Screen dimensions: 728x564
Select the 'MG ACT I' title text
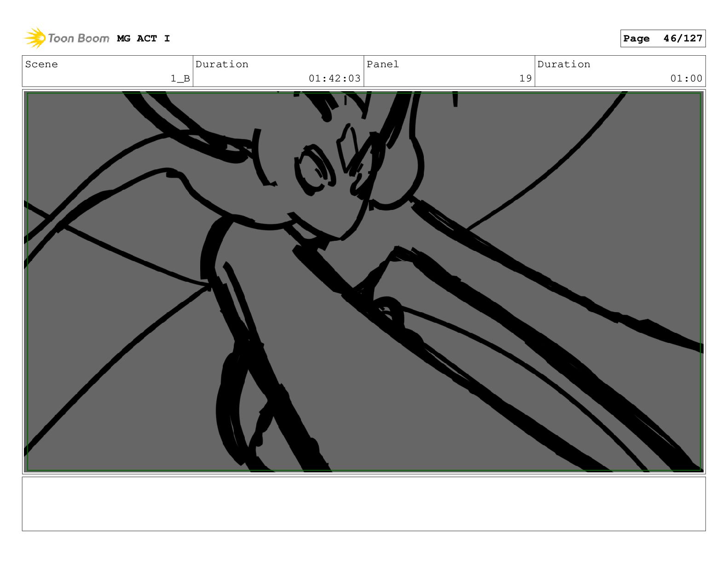[144, 39]
